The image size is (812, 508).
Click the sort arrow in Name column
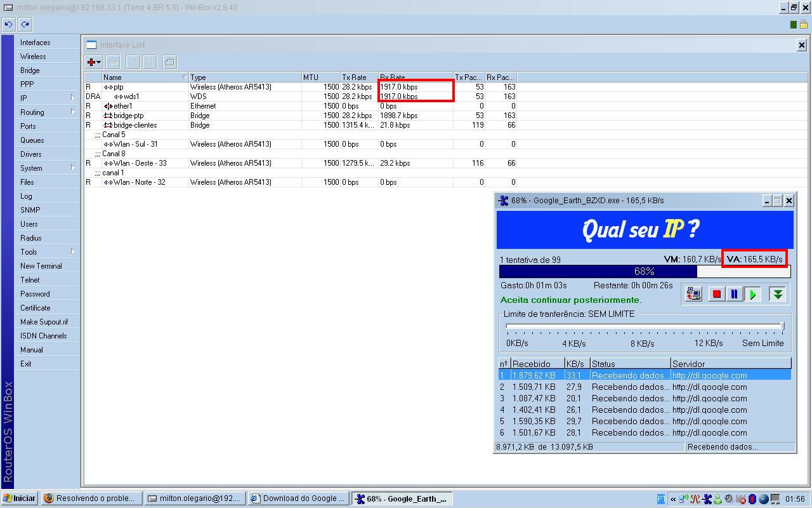(184, 77)
